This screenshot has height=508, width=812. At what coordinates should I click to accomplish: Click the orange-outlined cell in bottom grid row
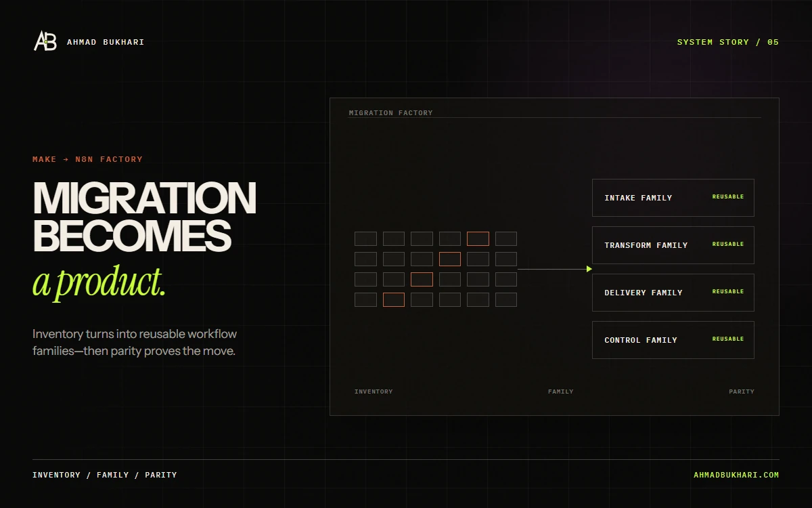(x=394, y=299)
